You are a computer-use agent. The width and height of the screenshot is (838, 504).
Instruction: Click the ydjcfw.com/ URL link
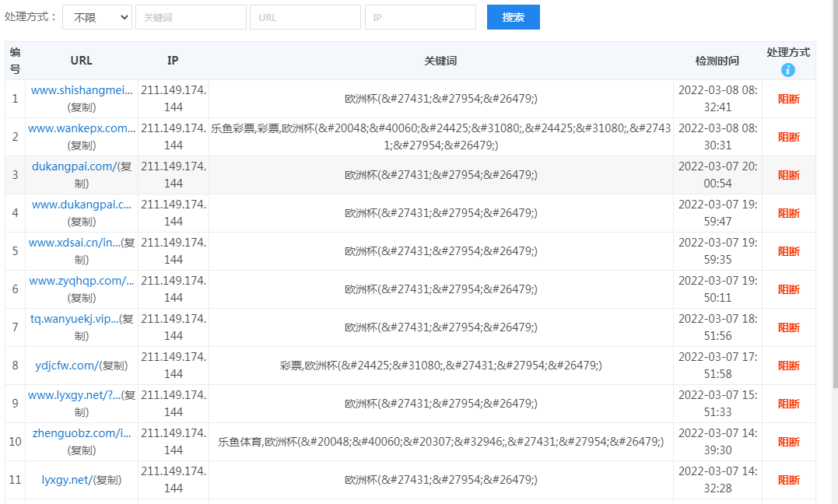(x=66, y=366)
